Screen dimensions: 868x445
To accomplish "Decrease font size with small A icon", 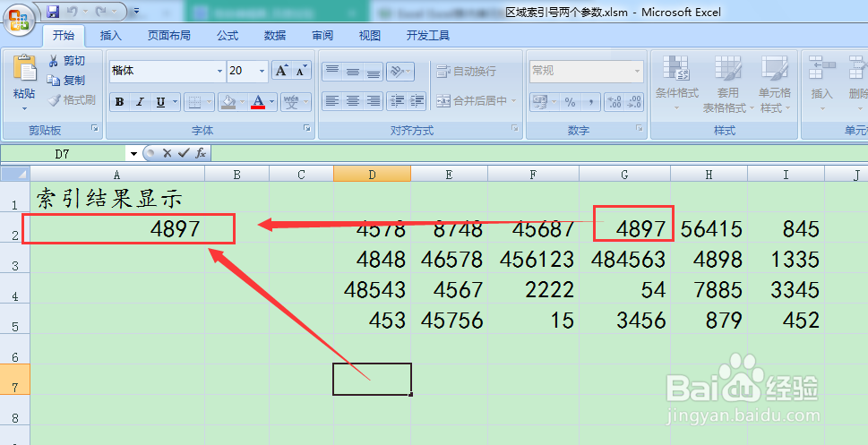I will 301,71.
